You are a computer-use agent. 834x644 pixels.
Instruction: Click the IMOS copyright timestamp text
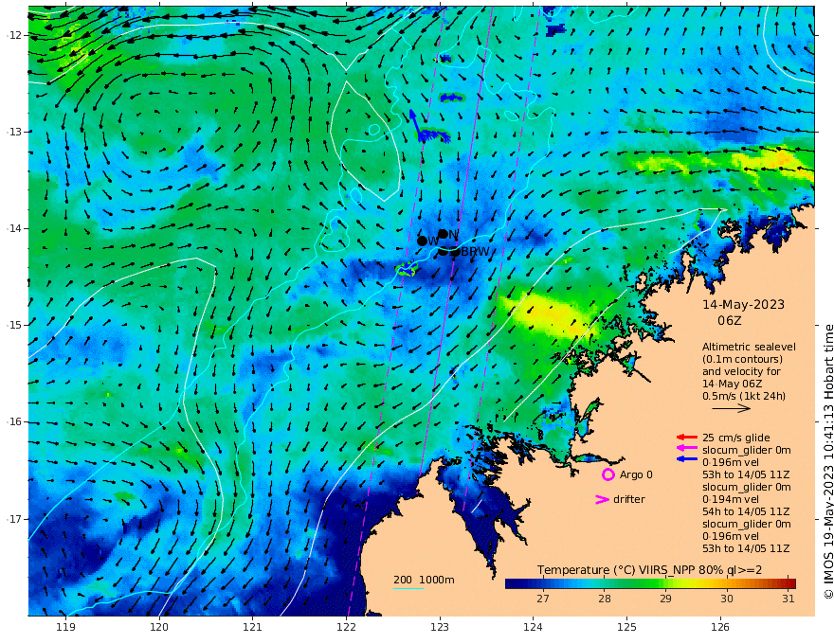[x=828, y=462]
